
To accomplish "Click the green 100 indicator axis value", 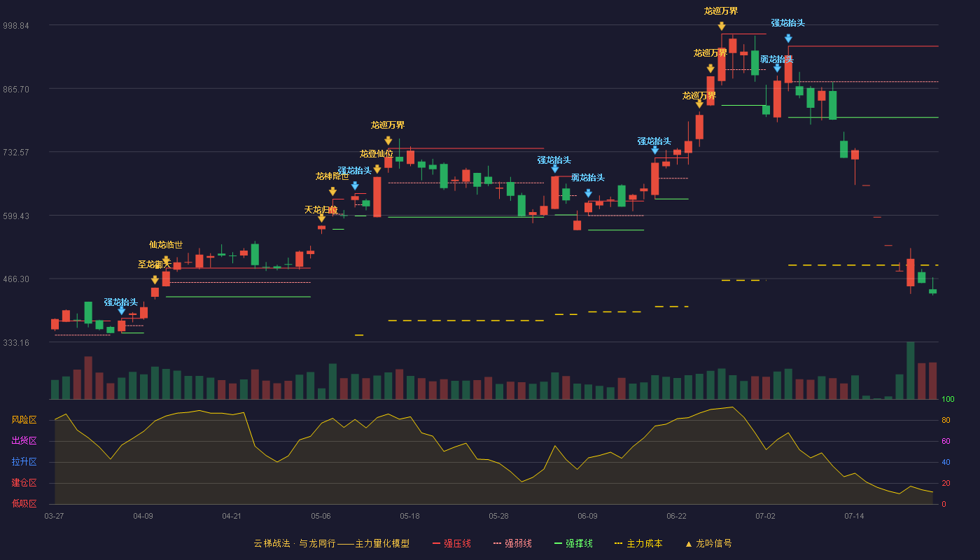I will pos(948,400).
